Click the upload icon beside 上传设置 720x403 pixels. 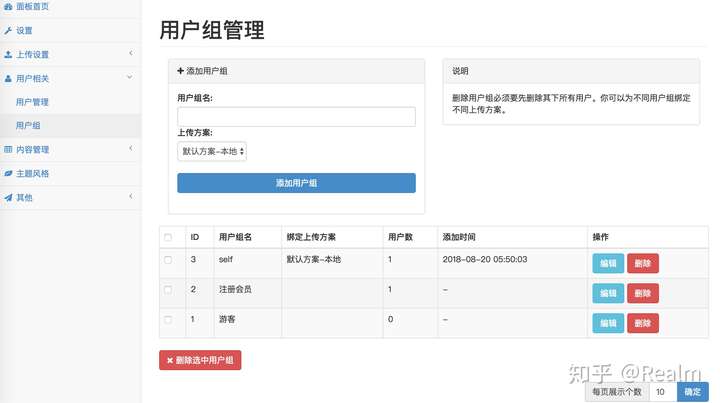coord(8,55)
